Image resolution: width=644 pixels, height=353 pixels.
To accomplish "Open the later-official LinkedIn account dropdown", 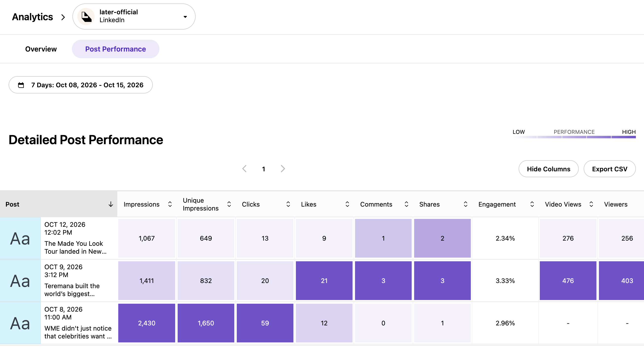I will pos(134,17).
